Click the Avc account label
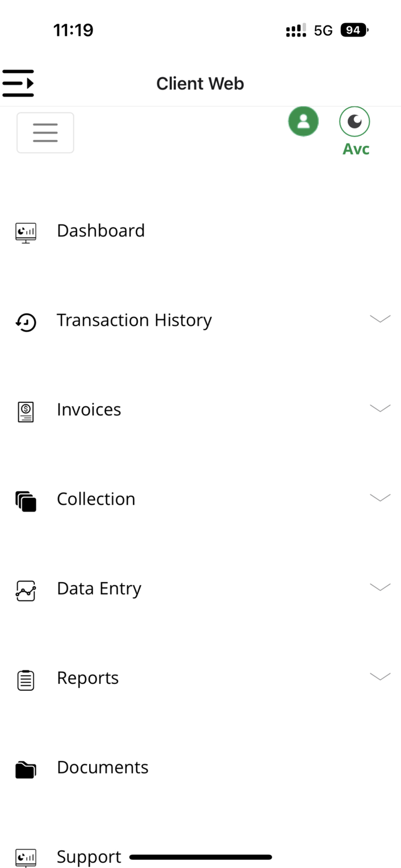Screen dimensions: 401x868 355,149
